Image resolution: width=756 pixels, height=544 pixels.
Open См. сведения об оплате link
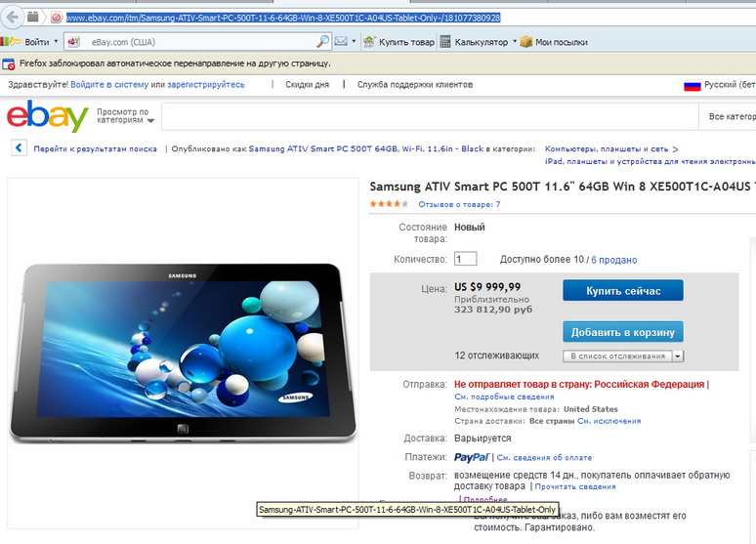point(544,458)
